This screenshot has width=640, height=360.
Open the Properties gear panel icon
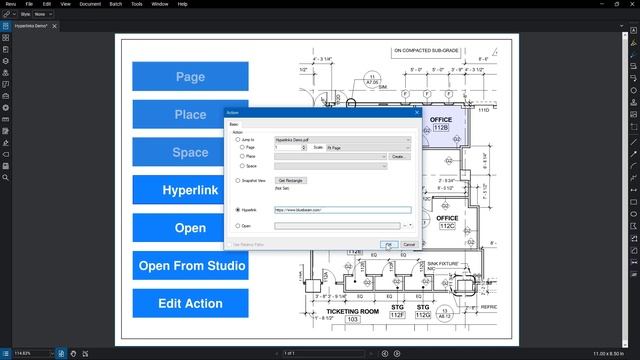(x=6, y=108)
